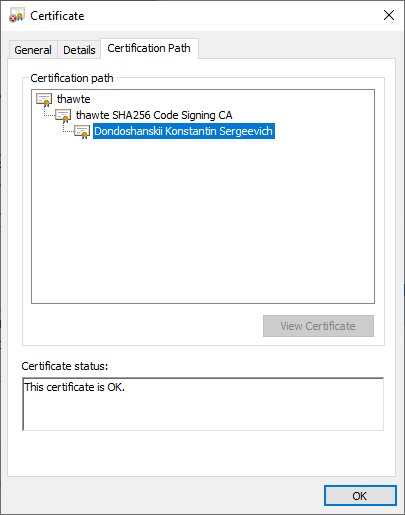Open the Details tab
This screenshot has height=515, width=405.
79,50
